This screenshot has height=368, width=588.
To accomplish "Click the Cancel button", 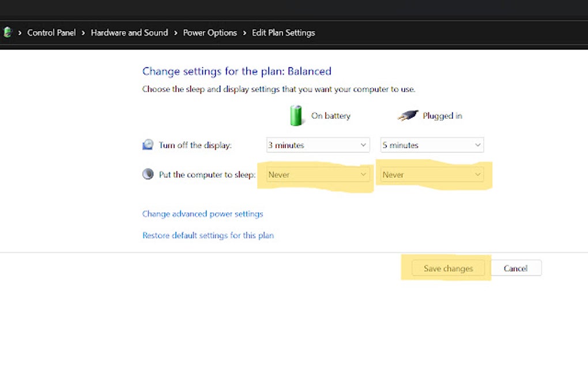I will [x=515, y=268].
